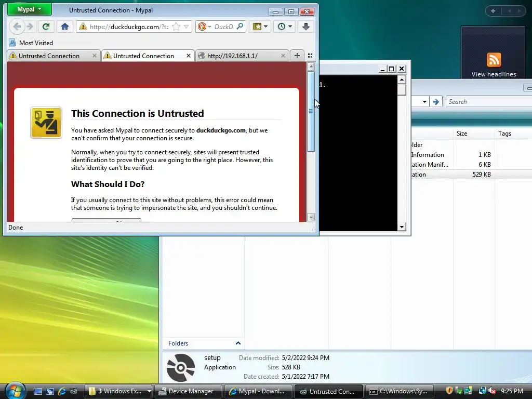Open the Most Visited bookmarks folder
Image resolution: width=532 pixels, height=399 pixels.
point(31,43)
